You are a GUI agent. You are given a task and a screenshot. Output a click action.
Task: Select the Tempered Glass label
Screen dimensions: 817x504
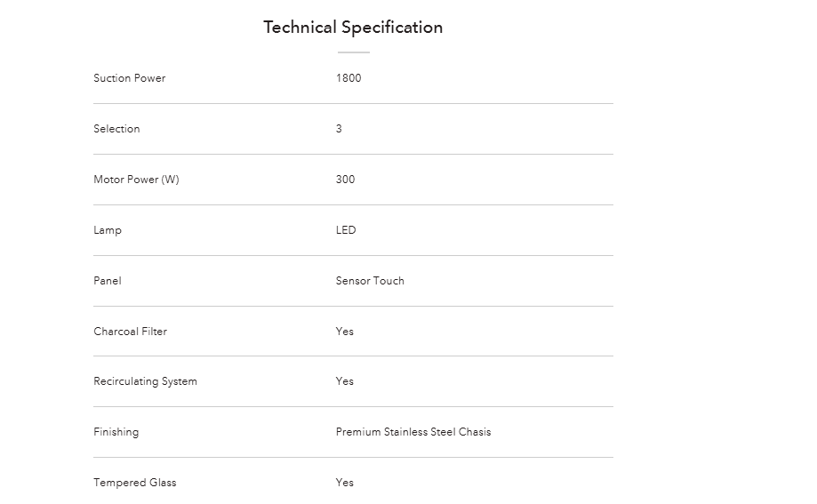(x=135, y=483)
